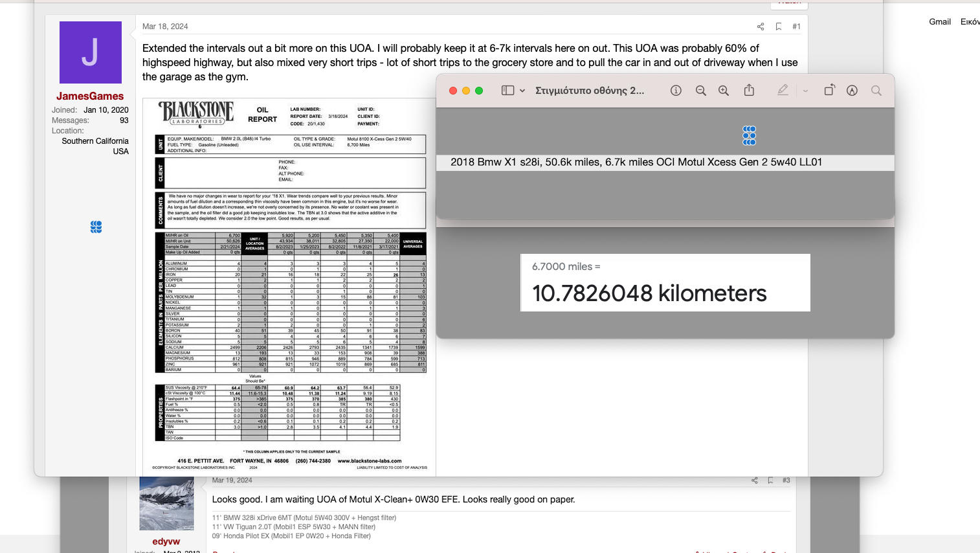Viewport: 980px width, 553px height.
Task: Select the highlight pen tool in Preview
Action: point(783,91)
